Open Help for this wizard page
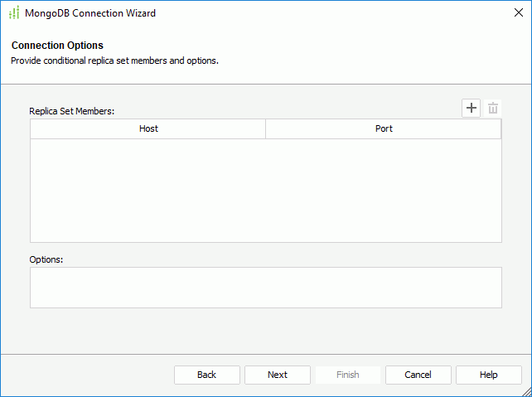The image size is (532, 397). coord(489,375)
